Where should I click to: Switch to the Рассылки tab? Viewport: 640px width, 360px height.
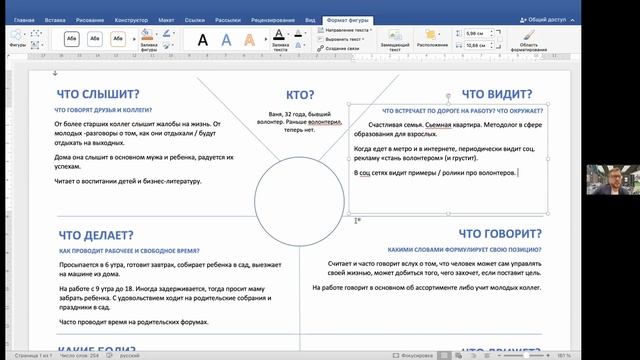228,20
